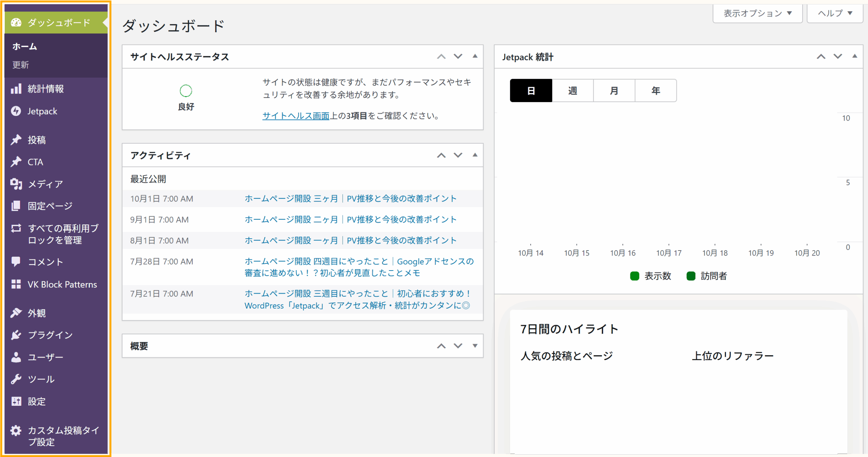The image size is (868, 457).
Task: Click the green 表示数 legend swatch
Action: (x=634, y=276)
